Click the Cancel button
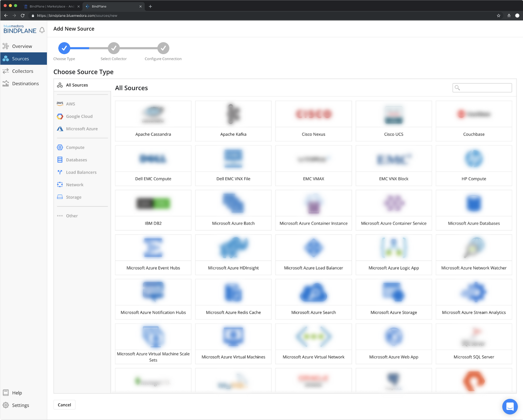 click(64, 405)
